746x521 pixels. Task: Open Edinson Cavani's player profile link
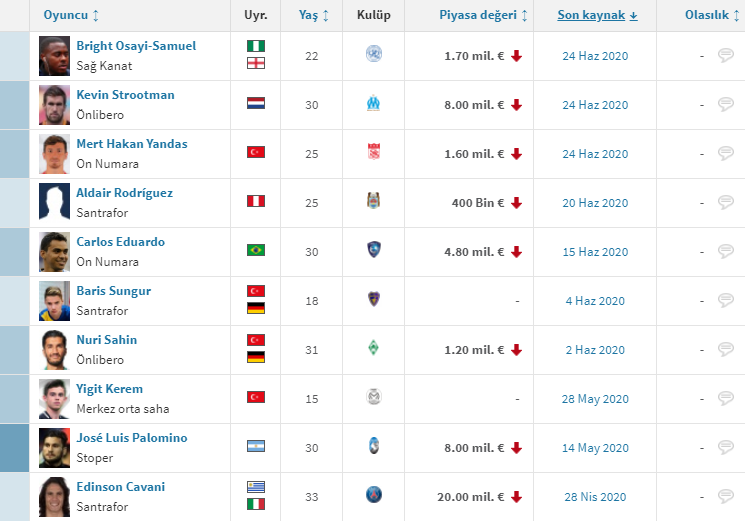coord(121,487)
